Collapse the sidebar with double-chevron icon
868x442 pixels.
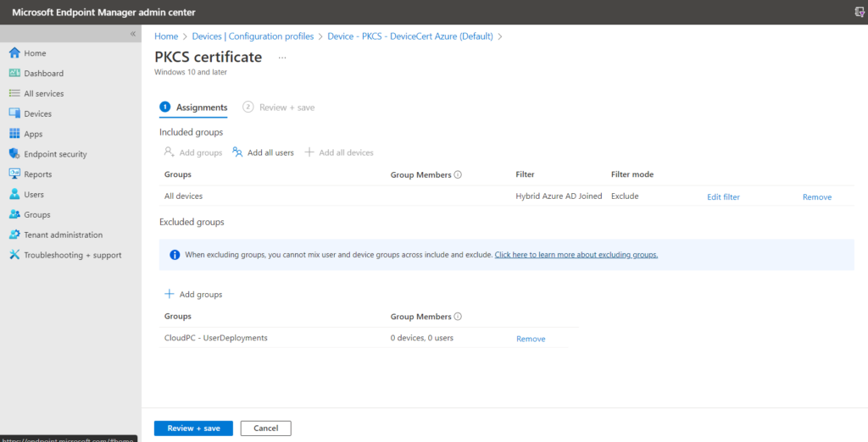(x=133, y=34)
